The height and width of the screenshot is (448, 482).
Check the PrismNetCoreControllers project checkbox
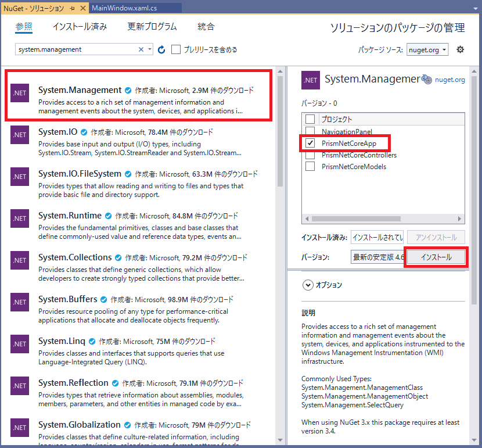pyautogui.click(x=310, y=155)
